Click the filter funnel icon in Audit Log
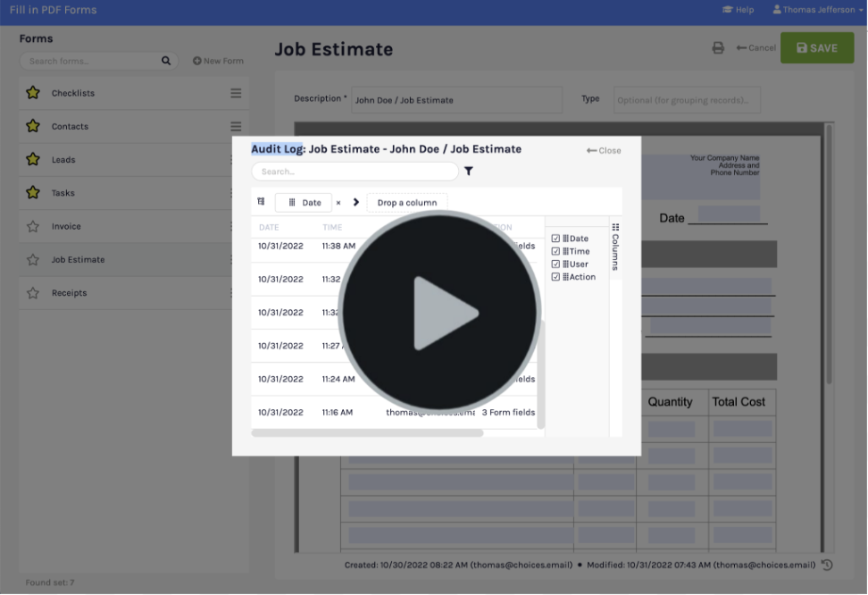 [469, 172]
